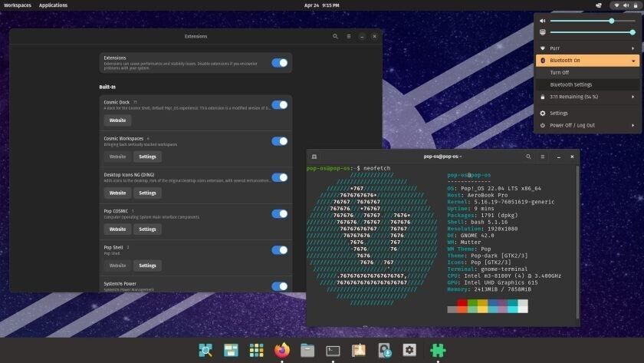Disable the Cosmic Workspaces extension switch
Screen dimensions: 644x363
[x=280, y=141]
